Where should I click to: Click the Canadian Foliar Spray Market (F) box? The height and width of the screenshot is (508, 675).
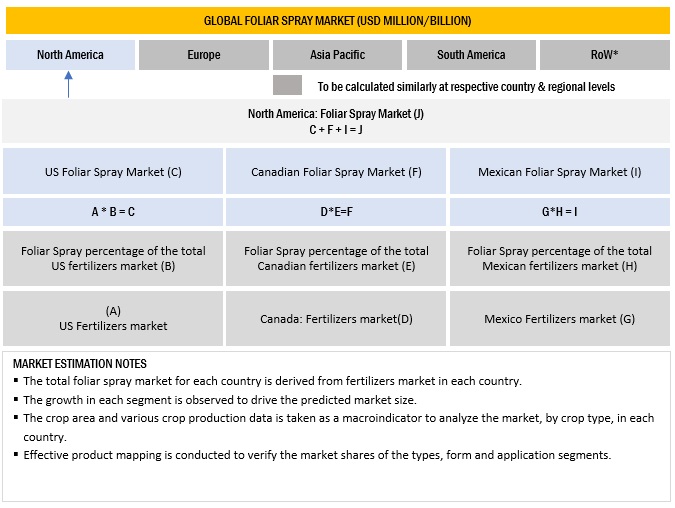336,172
